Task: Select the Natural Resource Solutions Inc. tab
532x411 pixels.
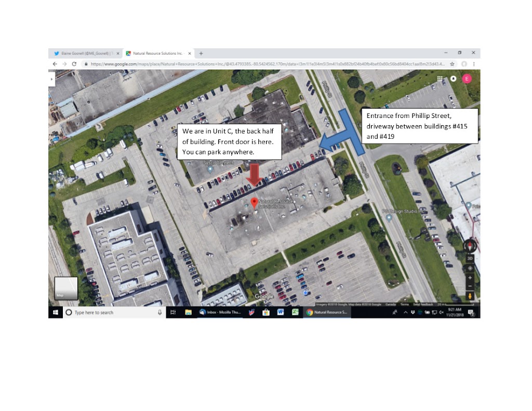Action: [158, 54]
